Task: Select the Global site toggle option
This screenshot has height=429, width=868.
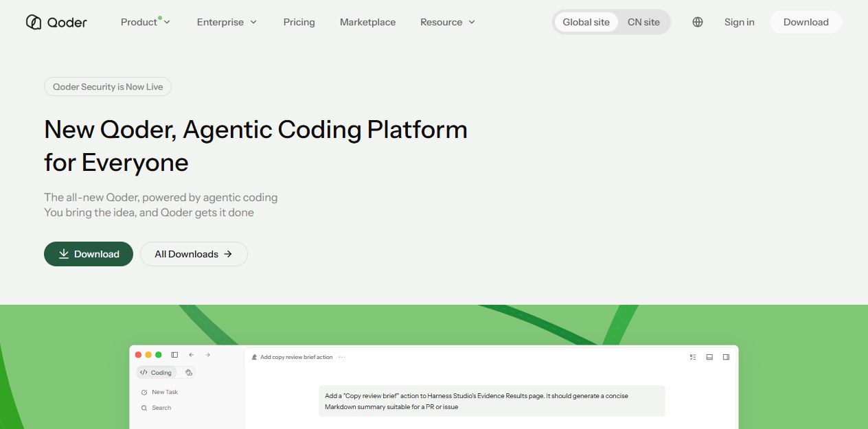Action: click(x=586, y=22)
